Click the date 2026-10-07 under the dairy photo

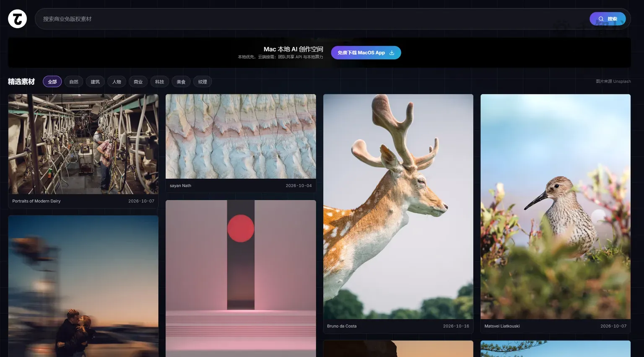coord(141,201)
